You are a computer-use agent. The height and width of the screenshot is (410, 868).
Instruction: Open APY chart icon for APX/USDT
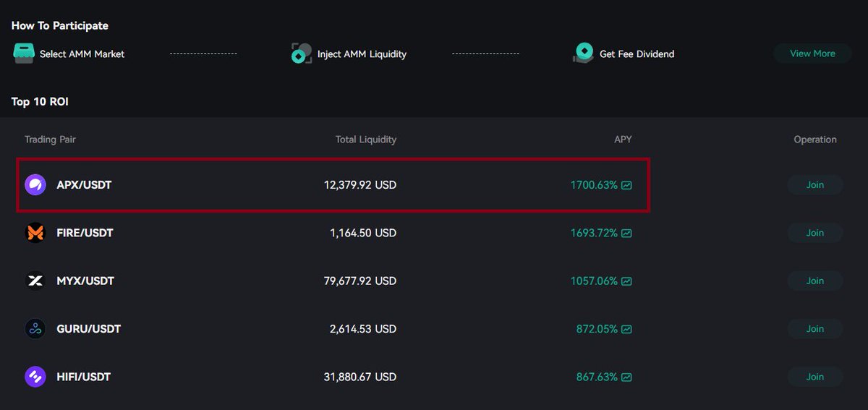[626, 185]
